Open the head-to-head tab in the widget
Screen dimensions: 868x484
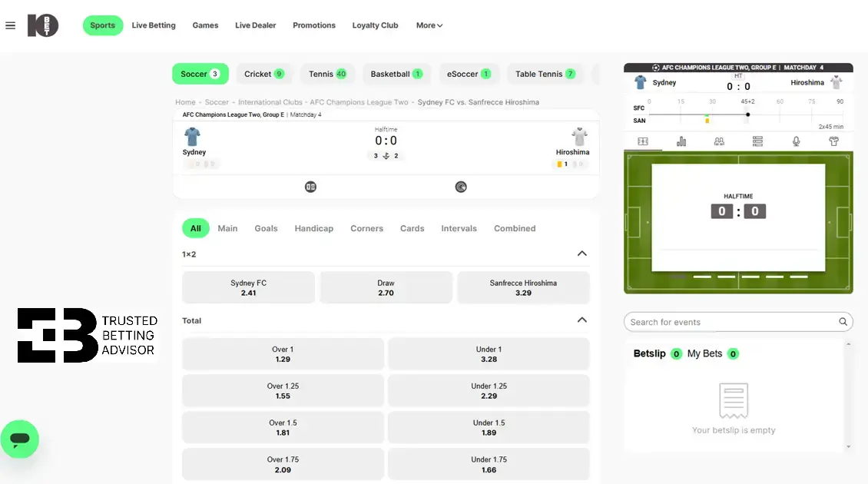tap(719, 142)
